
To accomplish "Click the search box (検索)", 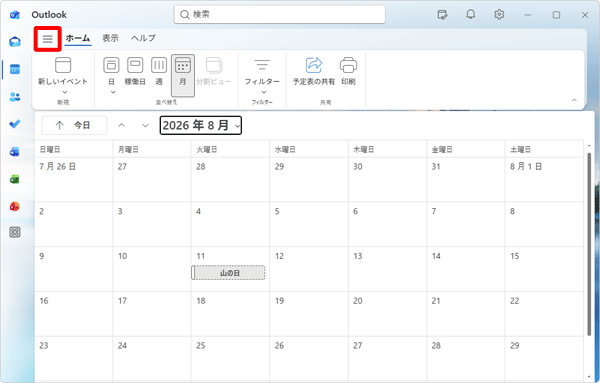I will [279, 15].
